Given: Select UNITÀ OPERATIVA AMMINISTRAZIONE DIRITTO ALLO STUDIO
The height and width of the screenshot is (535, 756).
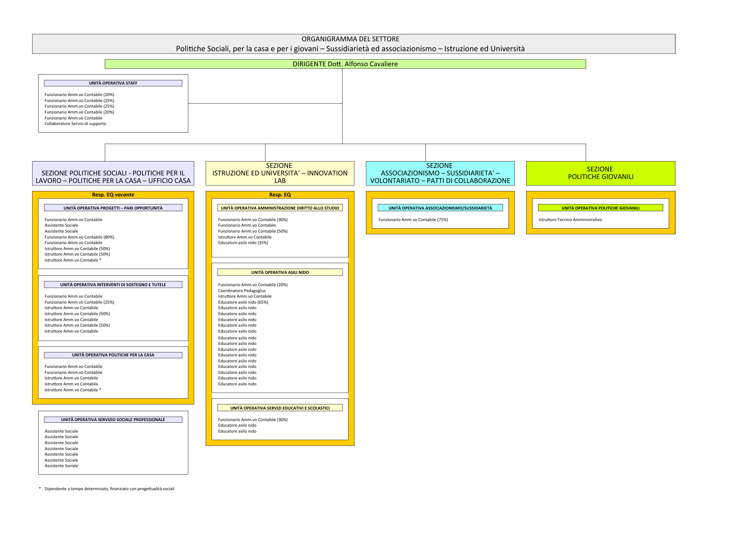Looking at the screenshot, I should tap(280, 208).
